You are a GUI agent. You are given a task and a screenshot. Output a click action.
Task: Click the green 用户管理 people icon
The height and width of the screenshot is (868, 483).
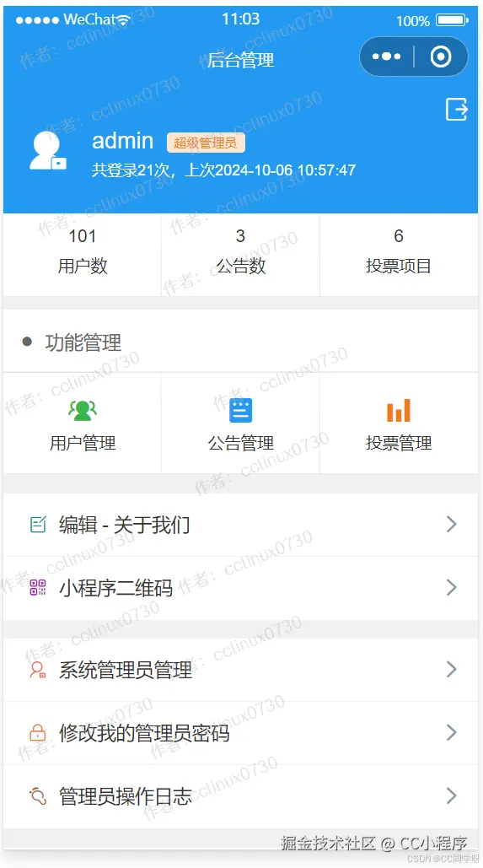coord(83,410)
